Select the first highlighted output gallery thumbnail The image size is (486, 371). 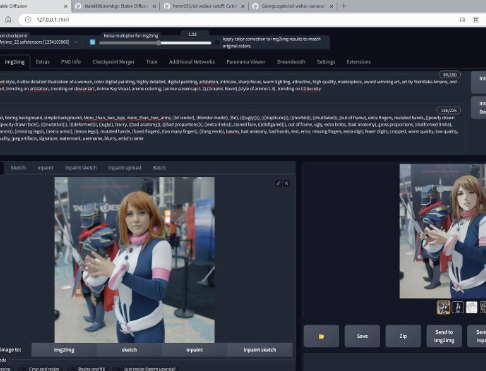[444, 307]
